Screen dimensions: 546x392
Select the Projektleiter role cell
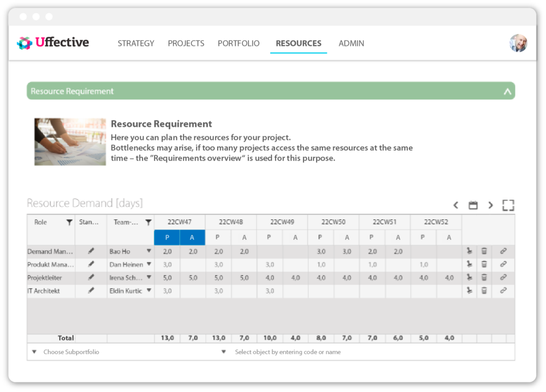[51, 277]
